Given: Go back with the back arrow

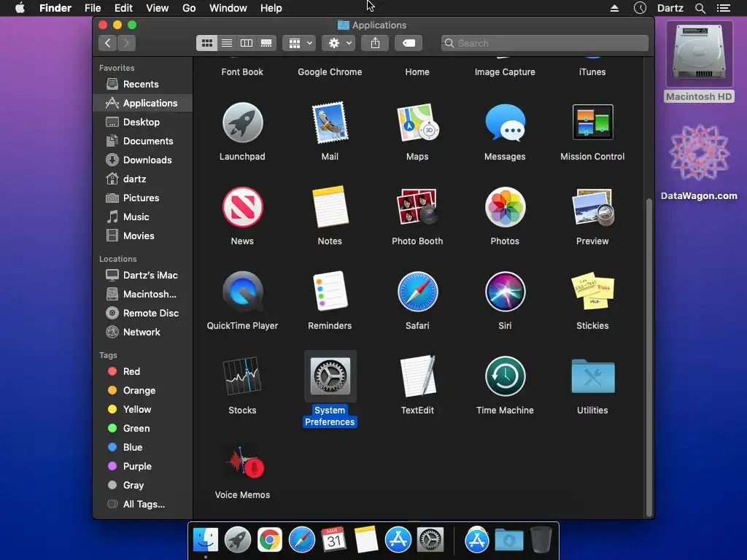Looking at the screenshot, I should pyautogui.click(x=108, y=43).
